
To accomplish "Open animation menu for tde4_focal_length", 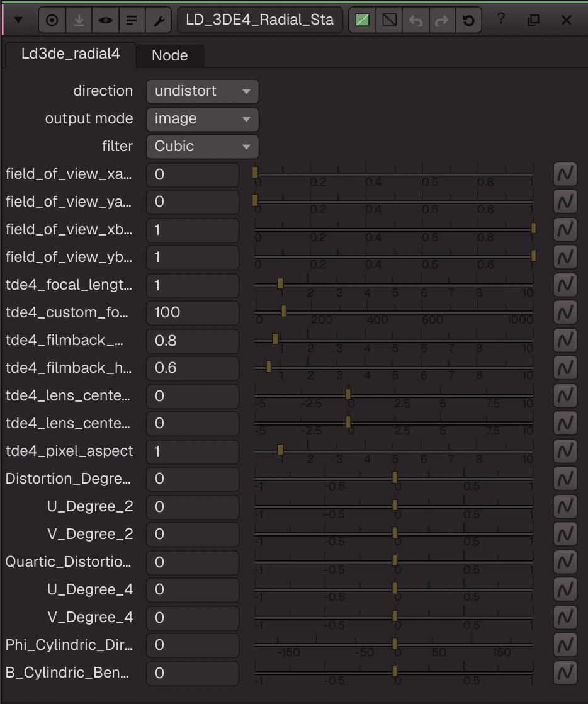I will [565, 285].
